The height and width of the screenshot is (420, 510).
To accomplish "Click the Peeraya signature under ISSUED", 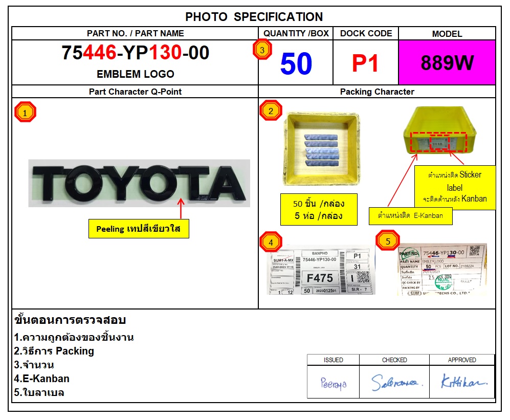I will (x=334, y=383).
